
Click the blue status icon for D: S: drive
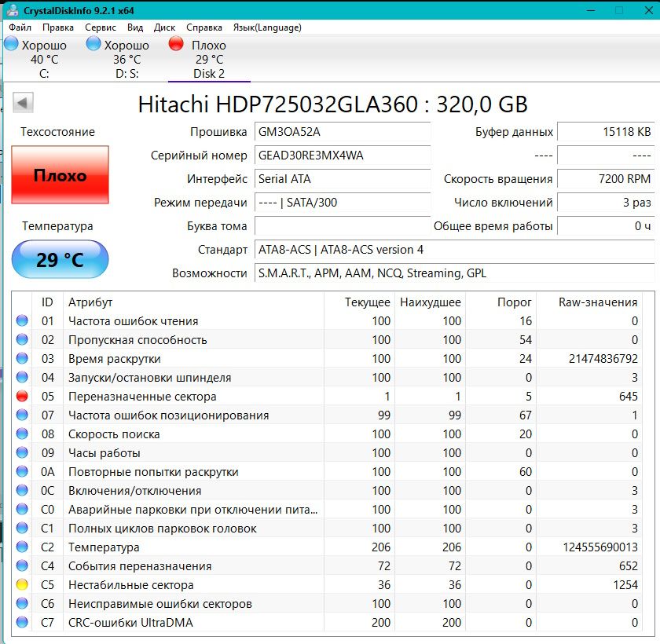tap(93, 44)
